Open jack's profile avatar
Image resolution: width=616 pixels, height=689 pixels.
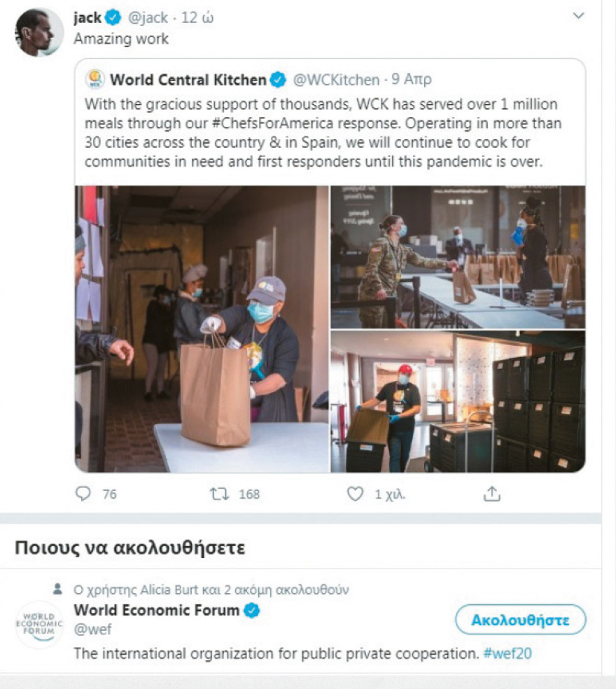point(38,32)
